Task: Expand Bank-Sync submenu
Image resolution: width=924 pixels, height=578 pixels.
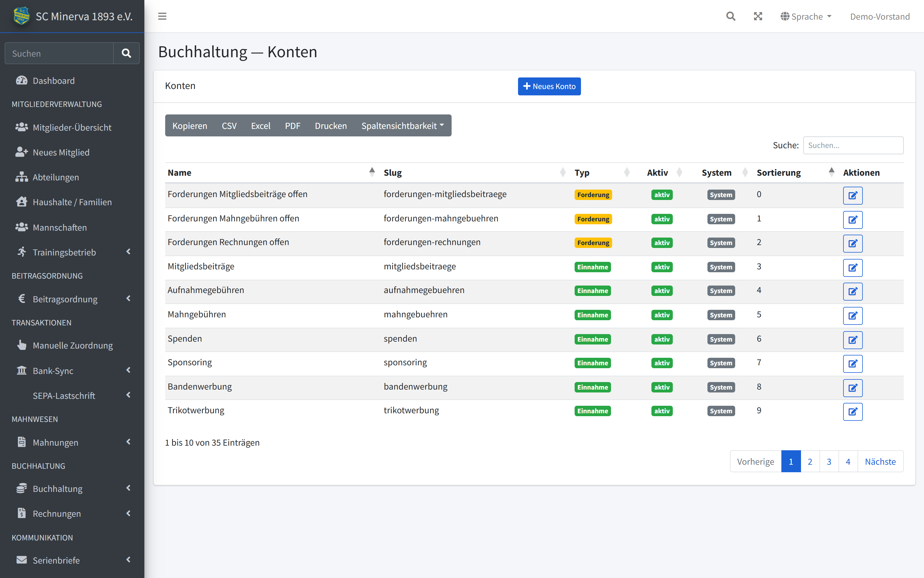Action: pyautogui.click(x=72, y=370)
